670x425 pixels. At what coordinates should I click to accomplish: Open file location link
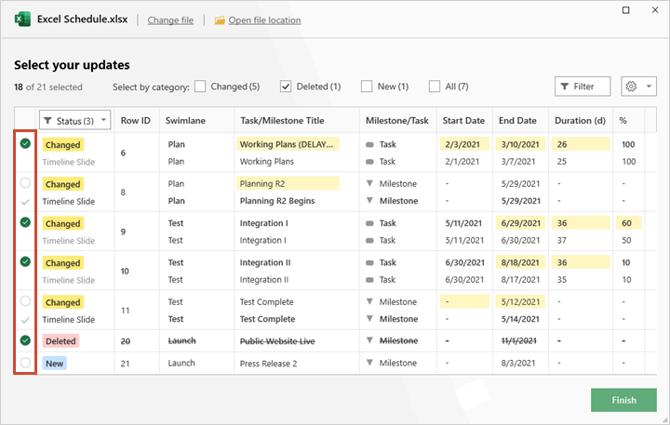[x=264, y=20]
